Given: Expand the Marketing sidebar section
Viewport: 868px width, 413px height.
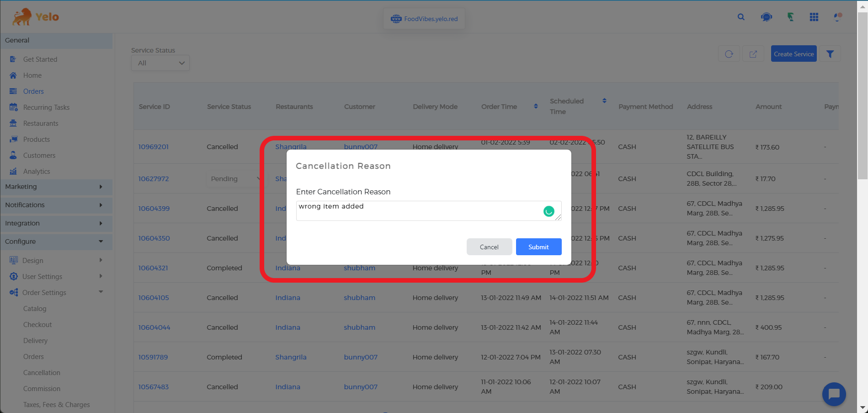Looking at the screenshot, I should coord(56,187).
